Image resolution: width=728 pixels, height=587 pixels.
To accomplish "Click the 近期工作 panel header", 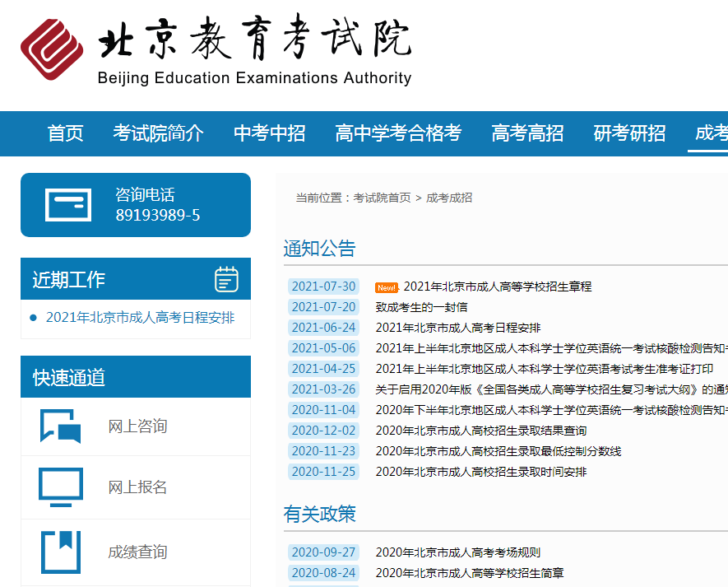I will 136,279.
